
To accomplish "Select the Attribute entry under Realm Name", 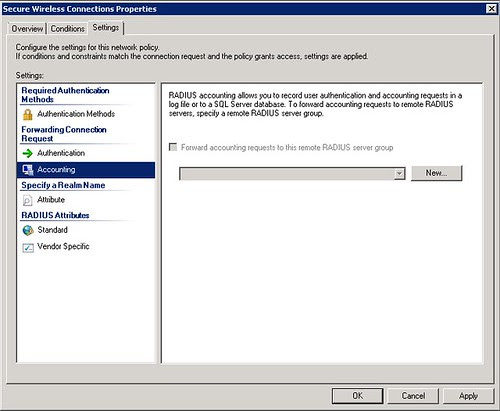I will 51,200.
